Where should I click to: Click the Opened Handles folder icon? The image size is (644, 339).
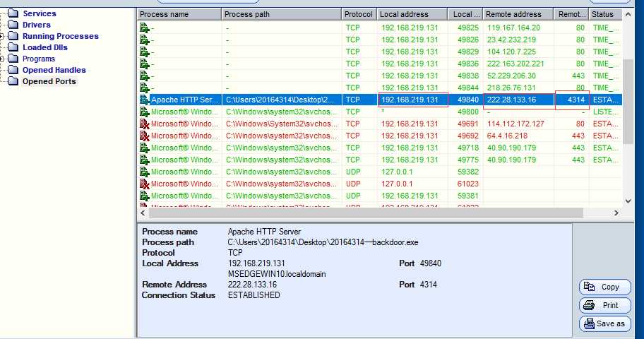(13, 70)
